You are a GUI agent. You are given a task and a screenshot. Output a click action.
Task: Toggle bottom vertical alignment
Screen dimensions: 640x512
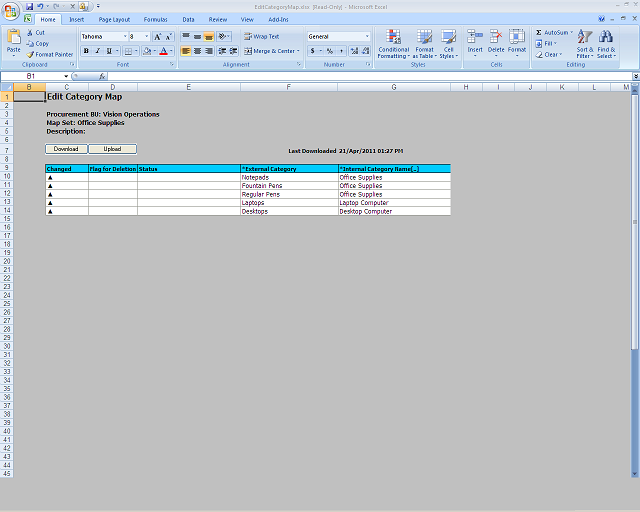(x=209, y=37)
